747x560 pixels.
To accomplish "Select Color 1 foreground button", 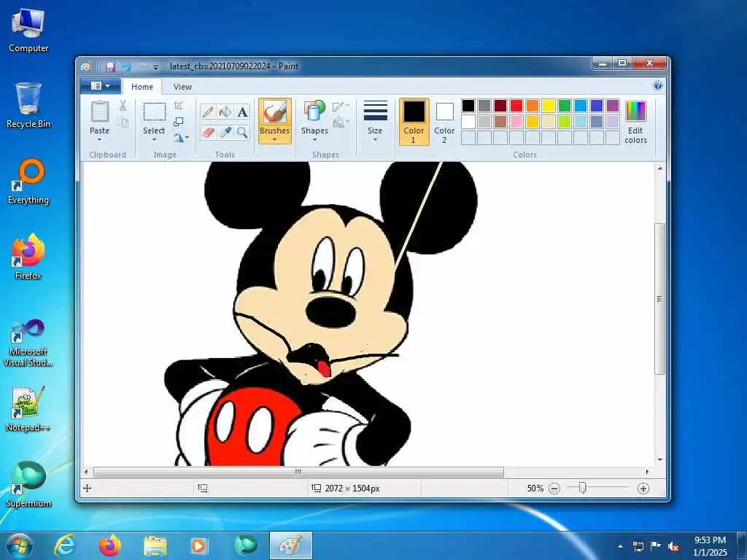I will click(414, 122).
